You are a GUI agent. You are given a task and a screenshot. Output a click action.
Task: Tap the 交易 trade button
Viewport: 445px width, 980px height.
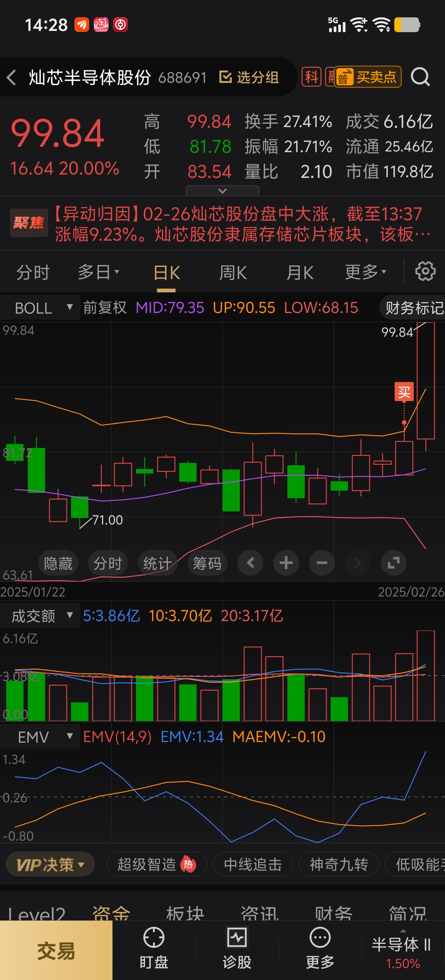(56, 950)
